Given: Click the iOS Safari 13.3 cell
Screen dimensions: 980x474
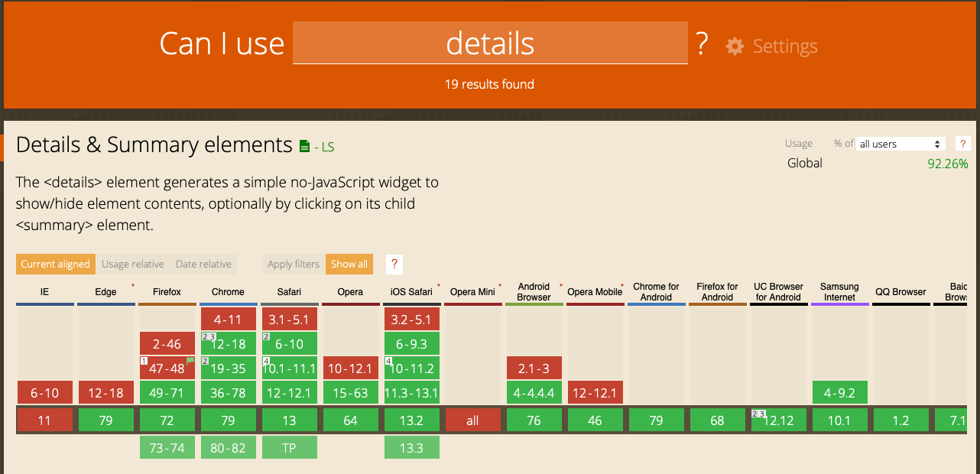Looking at the screenshot, I should (412, 447).
